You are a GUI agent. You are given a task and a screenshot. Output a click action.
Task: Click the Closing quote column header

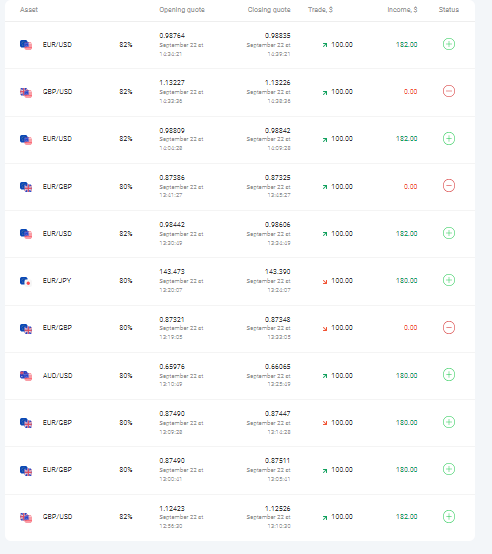(269, 10)
